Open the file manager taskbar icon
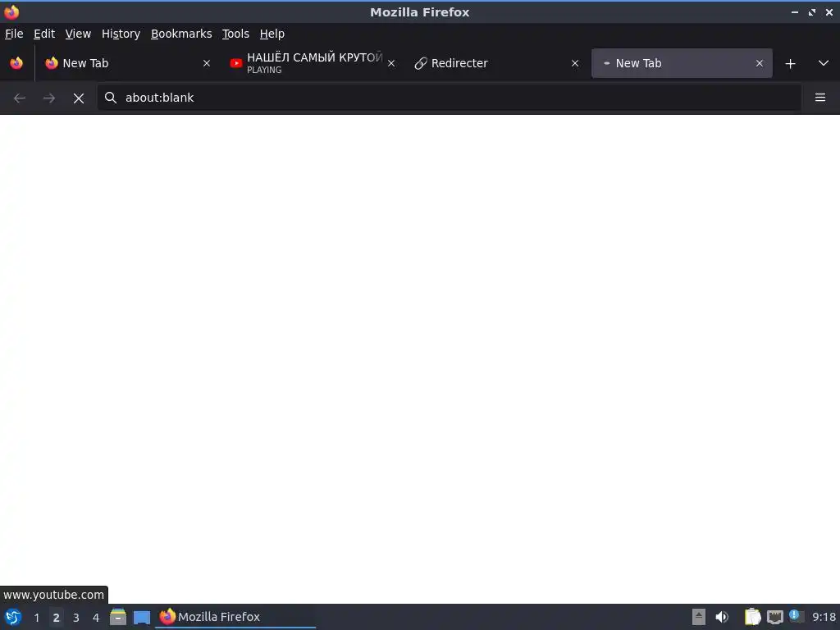Image resolution: width=840 pixels, height=630 pixels. [118, 617]
